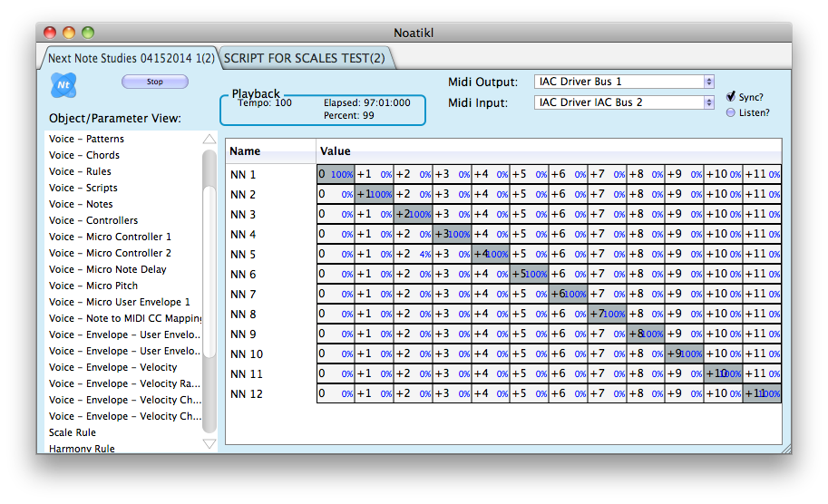The height and width of the screenshot is (504, 828).
Task: Select Scale Rule in parameter list
Action: tap(73, 432)
